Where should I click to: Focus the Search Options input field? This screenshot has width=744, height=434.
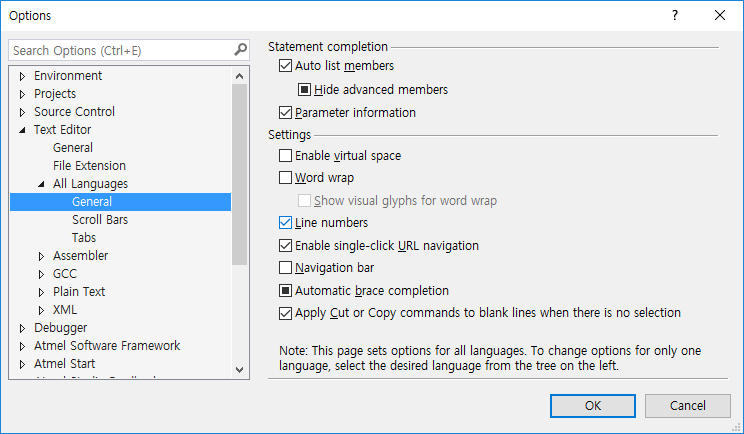tap(120, 50)
